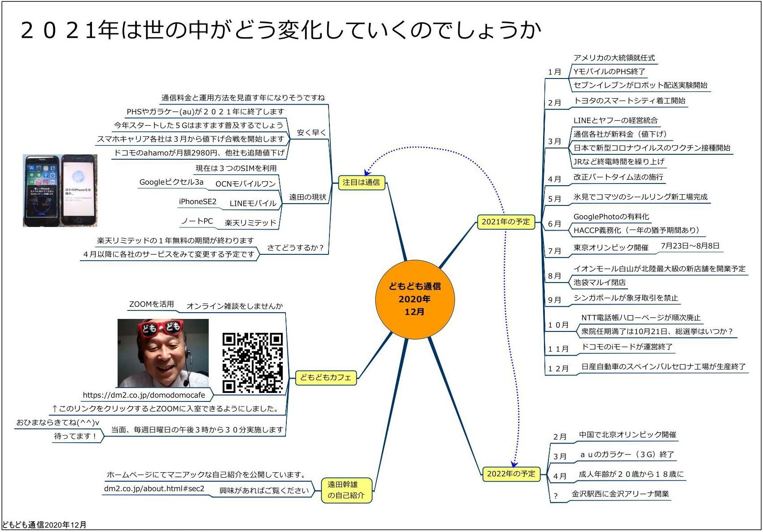Click text LINEとヤフーの経営統合
Image resolution: width=763 pixels, height=532 pixels.
pyautogui.click(x=615, y=120)
